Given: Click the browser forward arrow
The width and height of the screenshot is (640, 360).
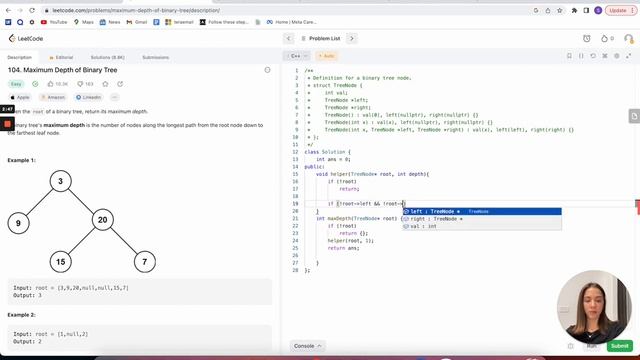Looking at the screenshot, I should (x=20, y=10).
